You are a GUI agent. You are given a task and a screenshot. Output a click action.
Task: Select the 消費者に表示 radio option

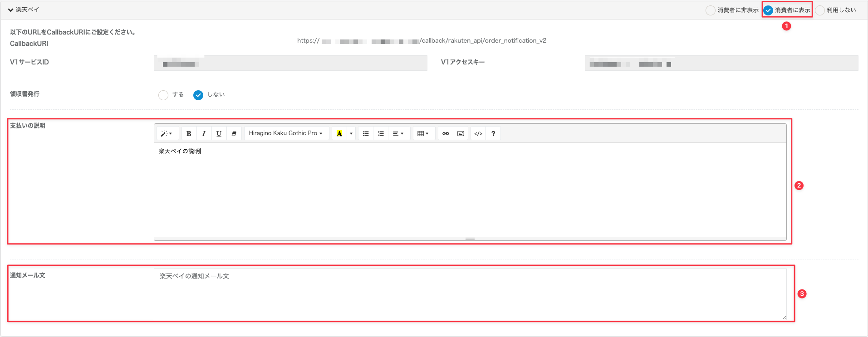pos(768,10)
